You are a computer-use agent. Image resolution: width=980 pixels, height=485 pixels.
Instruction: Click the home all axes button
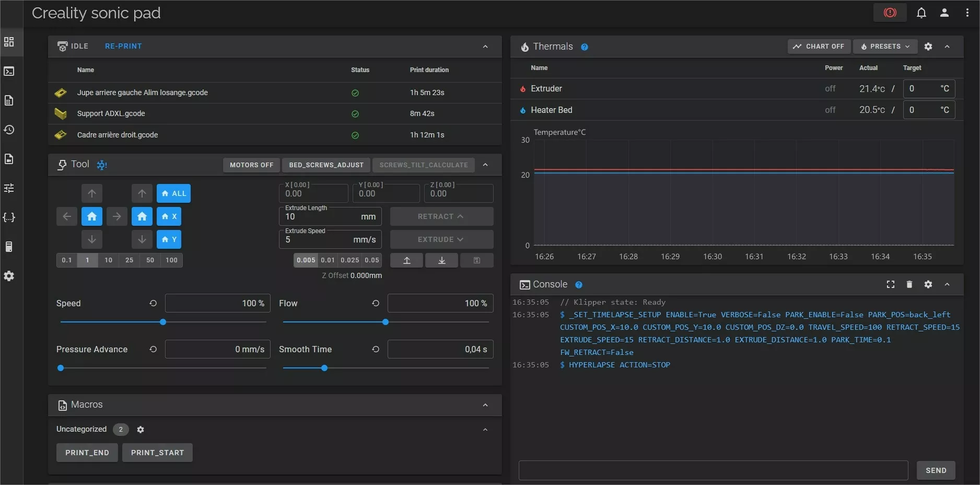coord(173,193)
